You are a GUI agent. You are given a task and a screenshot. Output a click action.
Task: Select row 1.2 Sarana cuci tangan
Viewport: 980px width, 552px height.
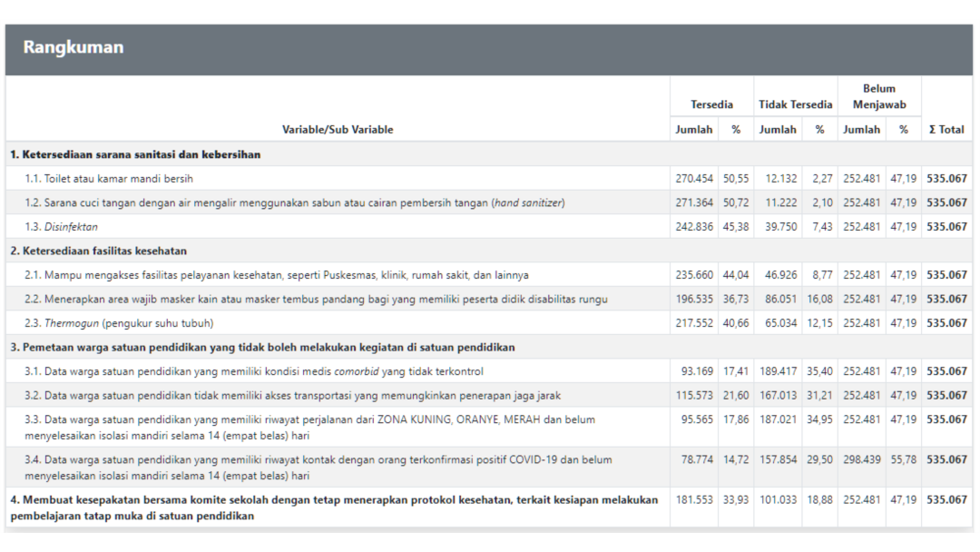tap(489, 202)
